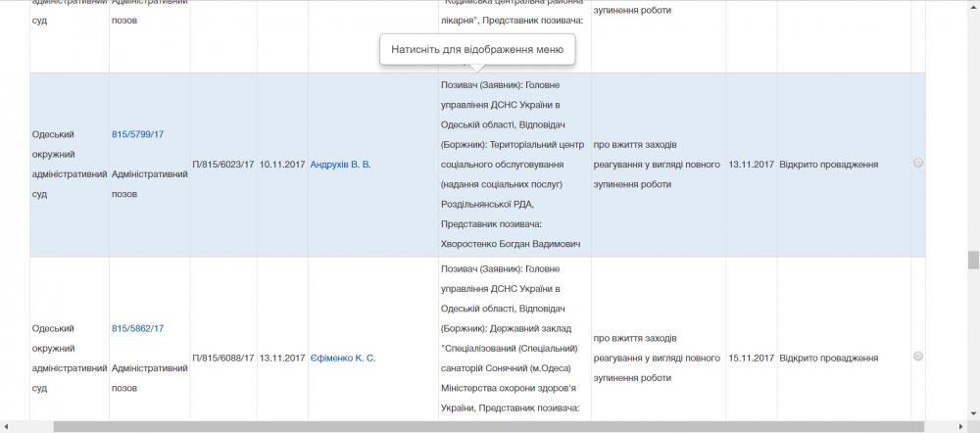Click the horizontal scrollbar thumb at bottom
The height and width of the screenshot is (433, 980).
(490, 427)
